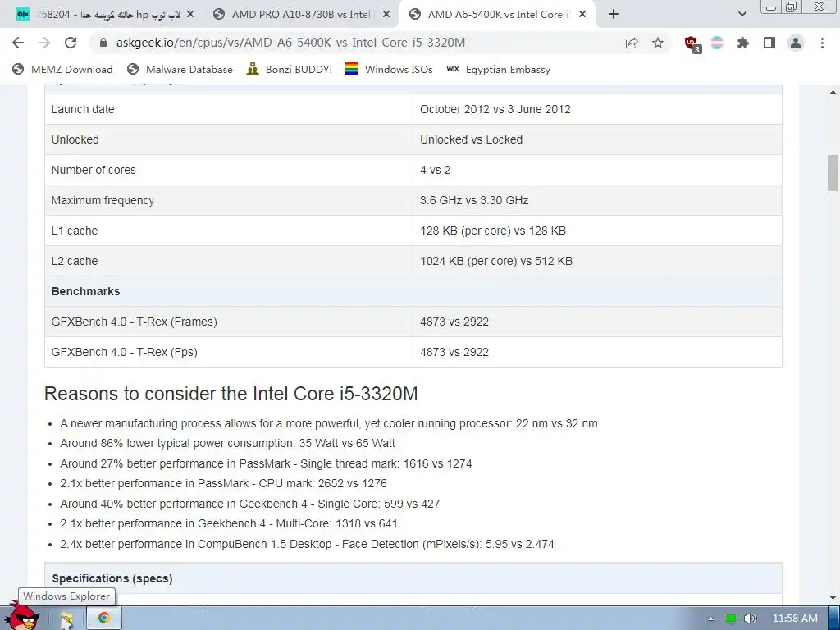
Task: Open MEMZ Download bookmark
Action: click(x=62, y=70)
